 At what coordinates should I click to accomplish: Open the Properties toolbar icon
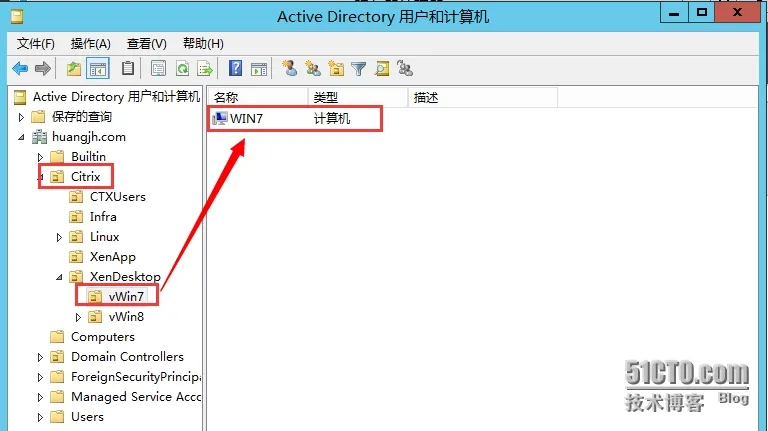click(x=158, y=69)
